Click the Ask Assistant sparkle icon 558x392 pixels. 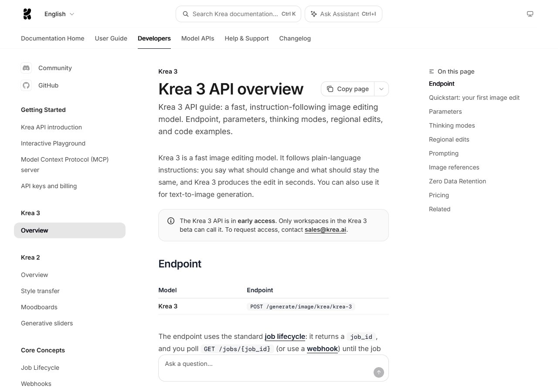tap(313, 14)
